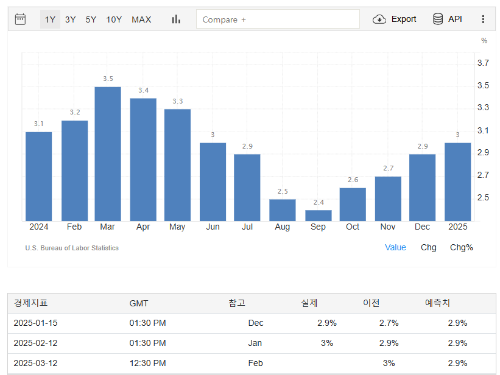Click the May bar showing 3.3
Viewport: 500px width, 375px height.
(177, 165)
